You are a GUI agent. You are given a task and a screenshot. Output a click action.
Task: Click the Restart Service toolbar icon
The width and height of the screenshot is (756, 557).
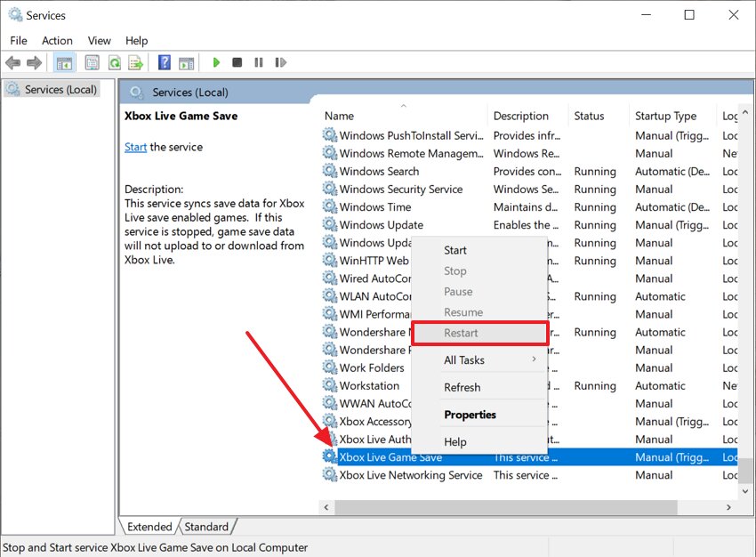[x=280, y=62]
